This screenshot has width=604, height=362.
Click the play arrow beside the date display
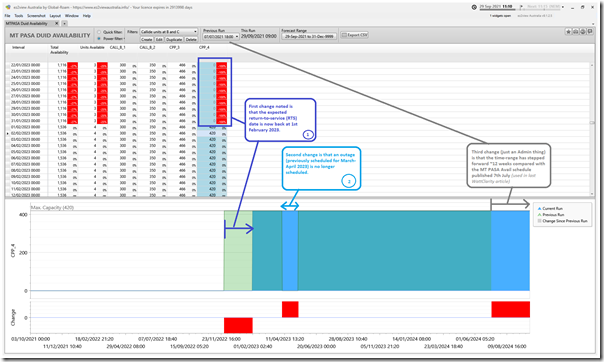tap(521, 7)
